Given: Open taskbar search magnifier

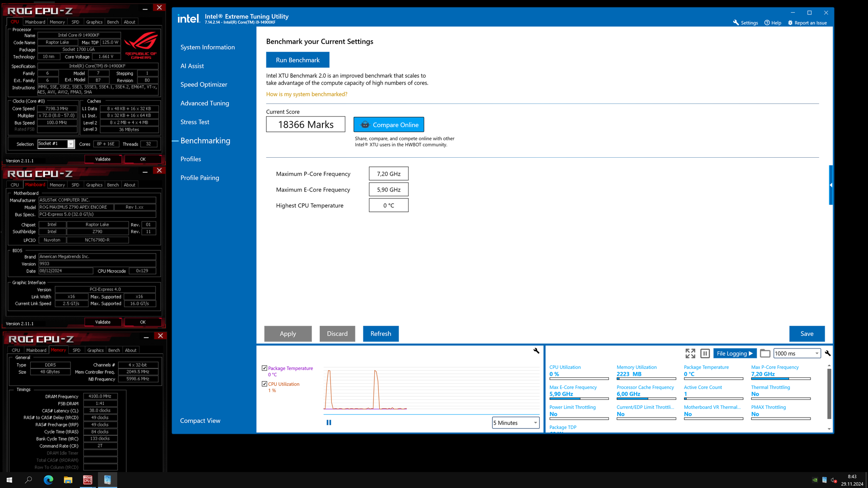Looking at the screenshot, I should (28, 480).
